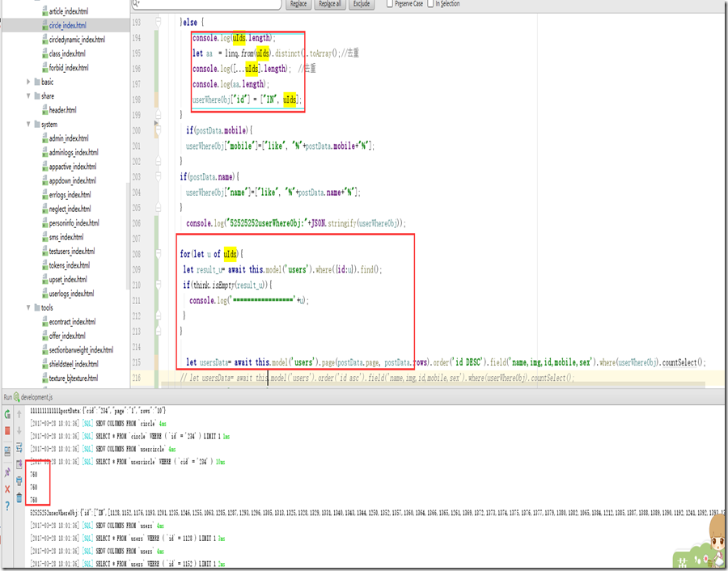
Task: Open upset_index.html file
Action: pos(68,279)
